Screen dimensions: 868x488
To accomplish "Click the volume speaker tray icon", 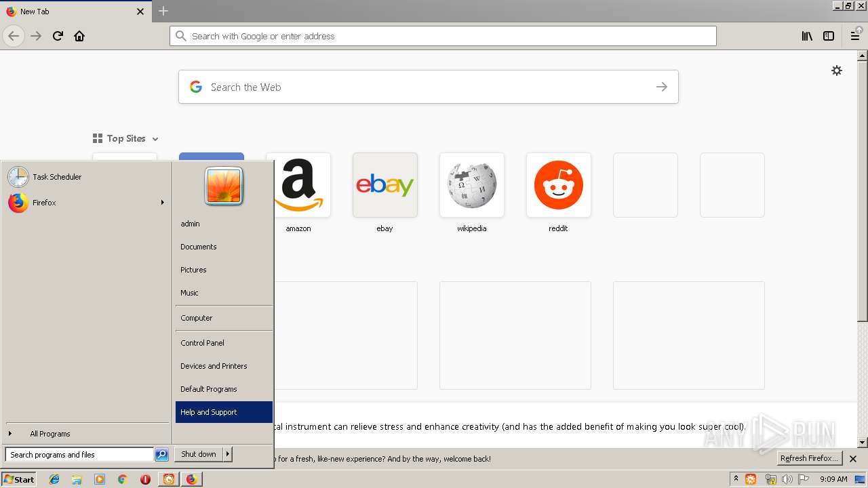I will [x=787, y=479].
